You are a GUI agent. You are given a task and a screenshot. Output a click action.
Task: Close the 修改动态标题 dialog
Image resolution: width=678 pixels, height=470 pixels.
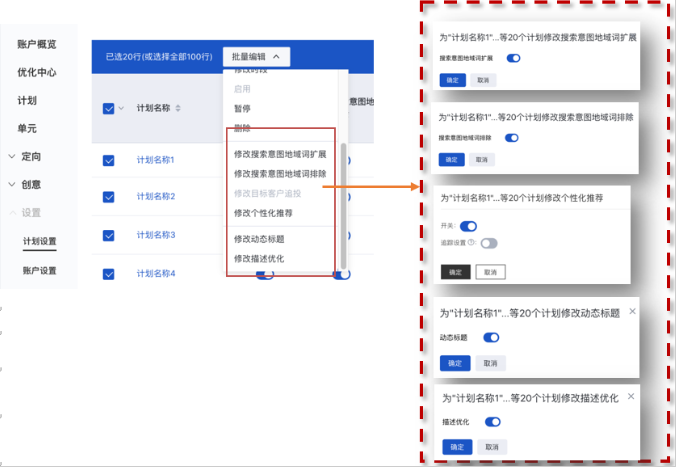(632, 311)
